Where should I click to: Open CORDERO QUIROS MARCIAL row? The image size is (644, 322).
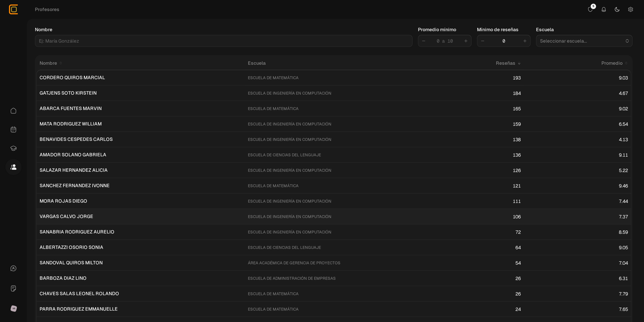click(334, 78)
